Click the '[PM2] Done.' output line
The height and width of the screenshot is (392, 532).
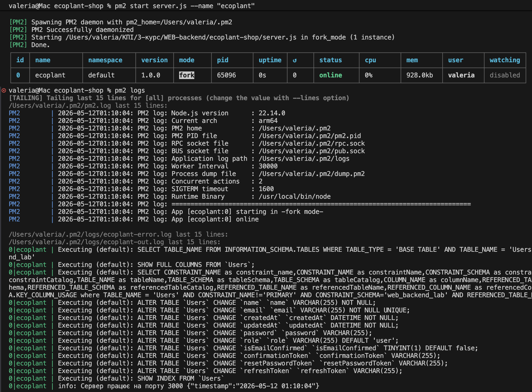click(29, 45)
